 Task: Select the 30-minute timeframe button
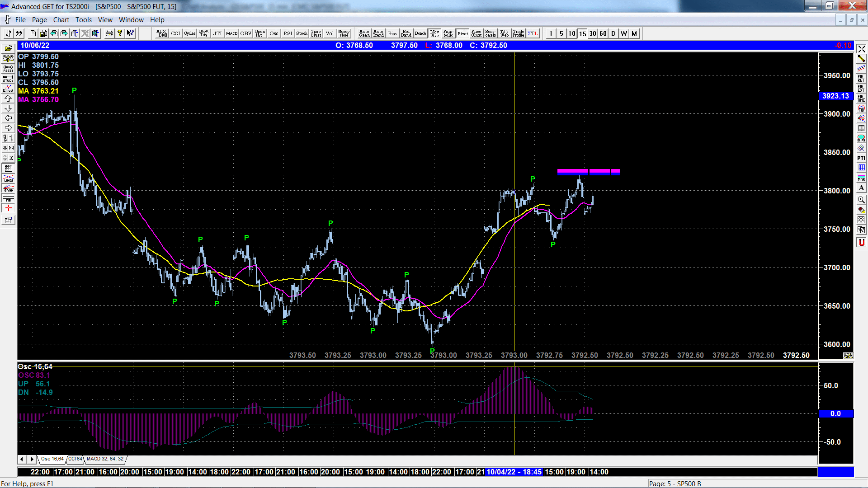click(592, 33)
